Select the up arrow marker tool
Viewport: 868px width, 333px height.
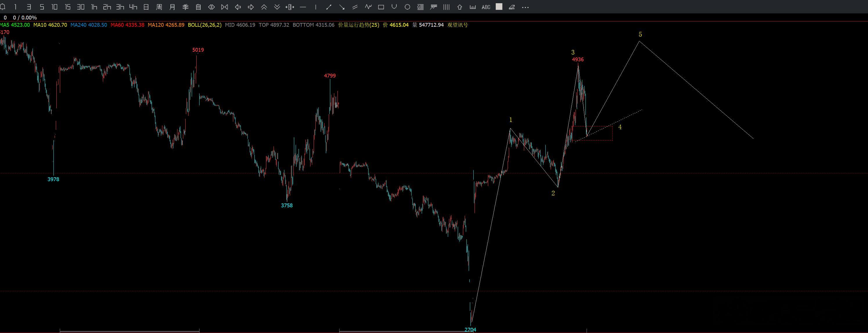click(x=460, y=7)
